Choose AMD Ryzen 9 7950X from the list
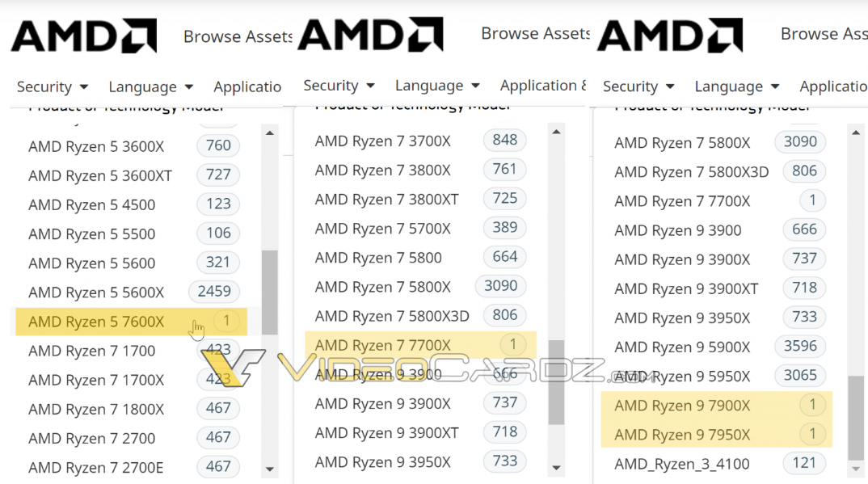Viewport: 868px width, 484px height. click(682, 435)
